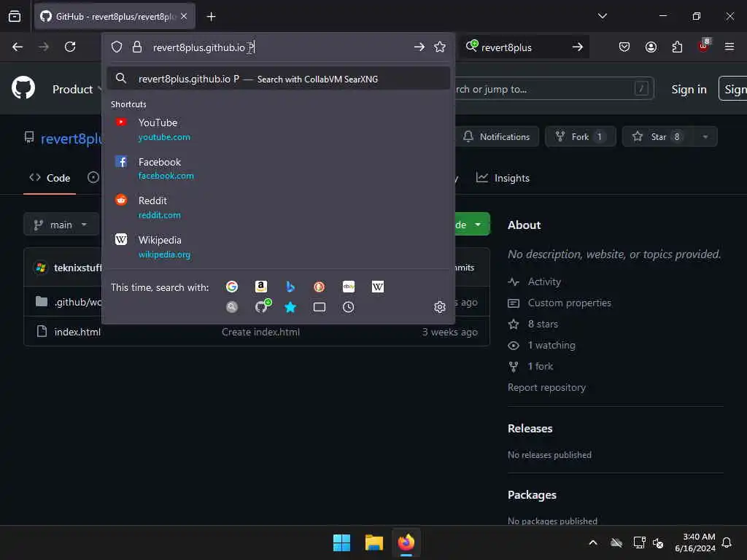Screen dimensions: 747x560
Task: Open Windows Start menu
Action: 341,542
